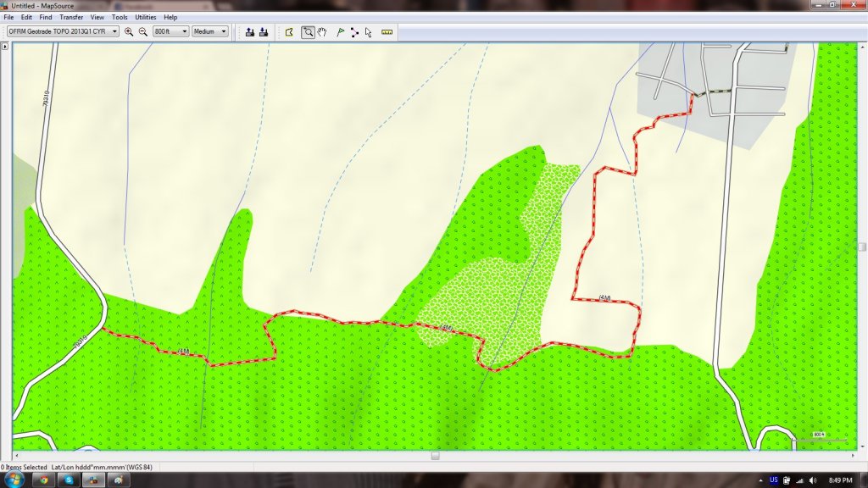Click the horizontal map scrollbar thumb

[435, 455]
